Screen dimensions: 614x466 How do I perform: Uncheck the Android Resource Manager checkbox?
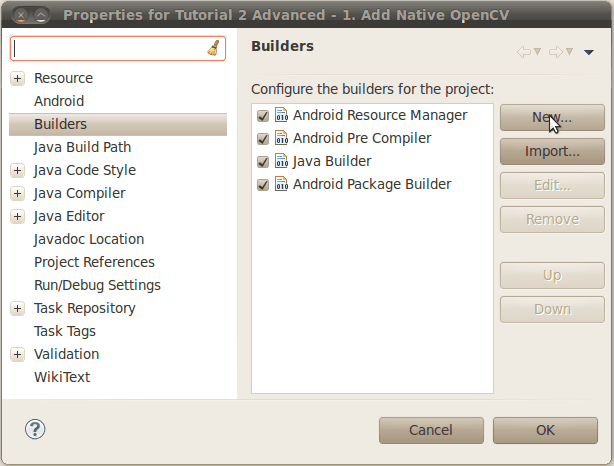[263, 116]
